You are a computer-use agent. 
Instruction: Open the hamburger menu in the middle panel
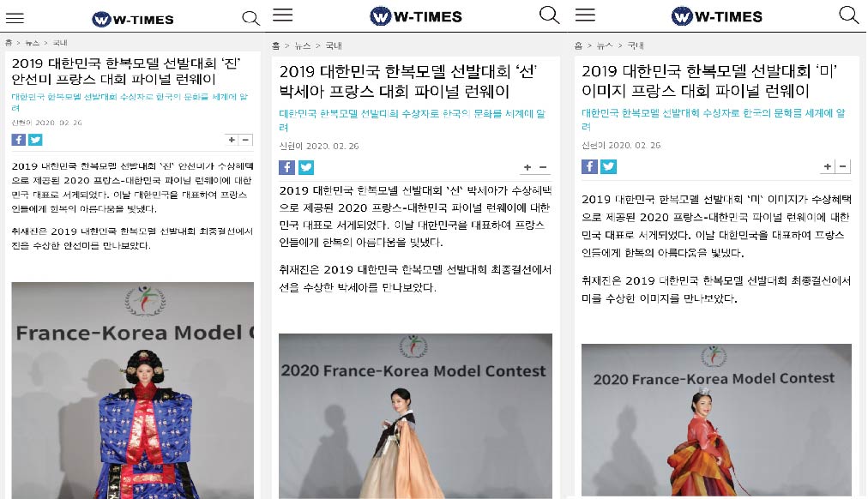point(283,15)
